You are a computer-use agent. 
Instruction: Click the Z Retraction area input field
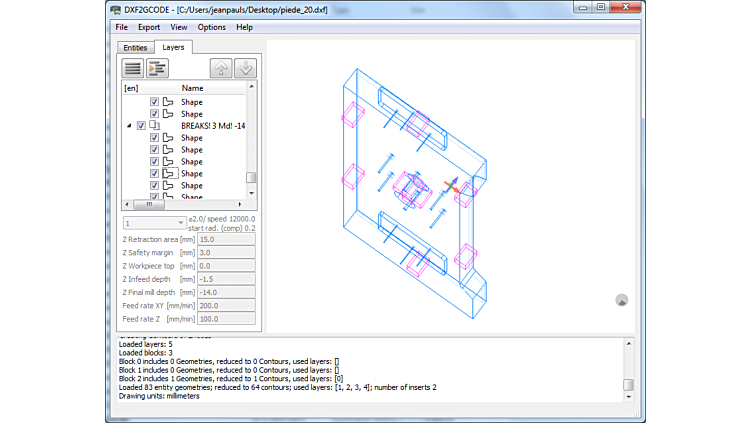click(227, 240)
